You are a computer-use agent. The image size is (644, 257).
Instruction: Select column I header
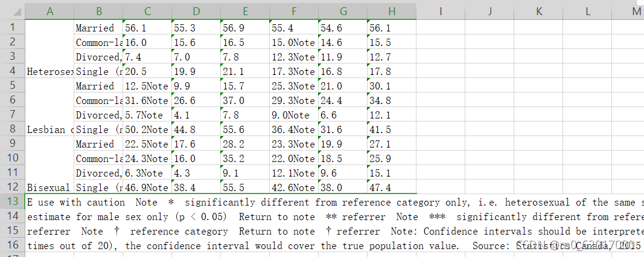(x=441, y=11)
